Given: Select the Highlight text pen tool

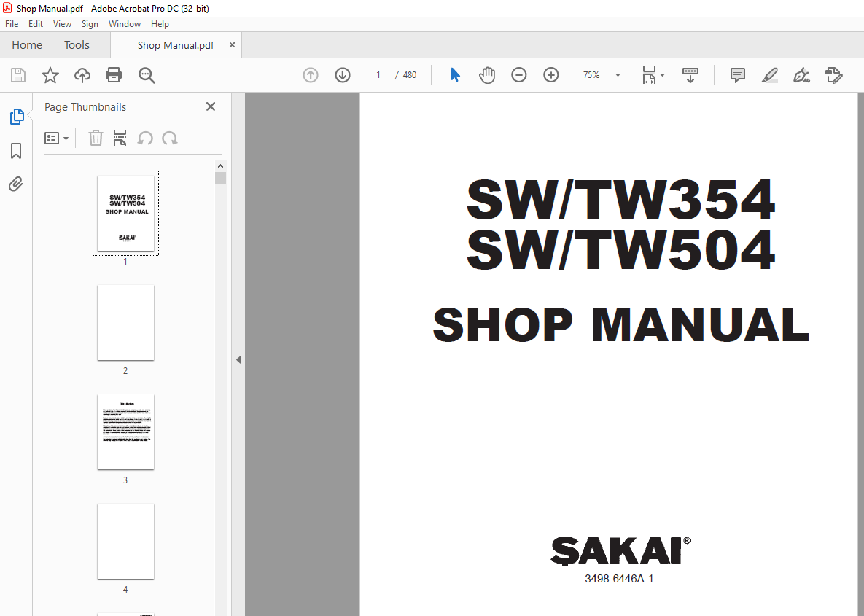Looking at the screenshot, I should pos(769,75).
